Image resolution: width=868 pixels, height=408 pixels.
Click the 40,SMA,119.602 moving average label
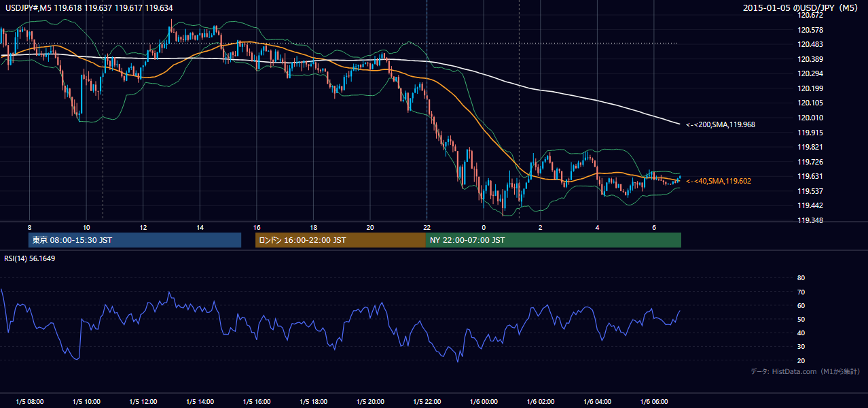coord(719,181)
